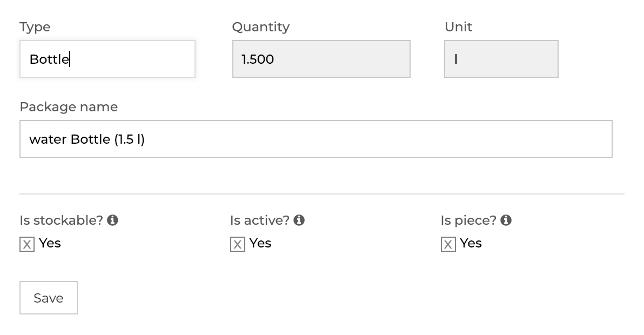Click Save to submit the package form
This screenshot has width=644, height=335.
click(x=48, y=297)
